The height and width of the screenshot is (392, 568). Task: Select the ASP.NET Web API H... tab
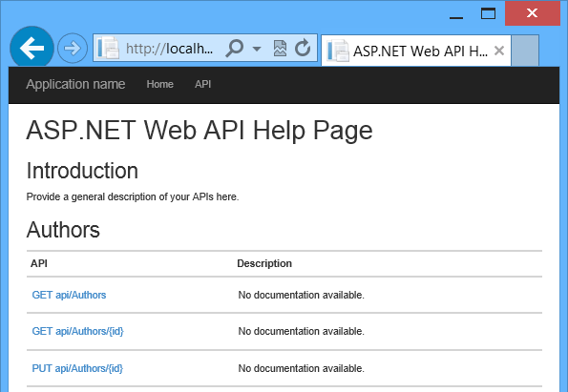pos(416,51)
